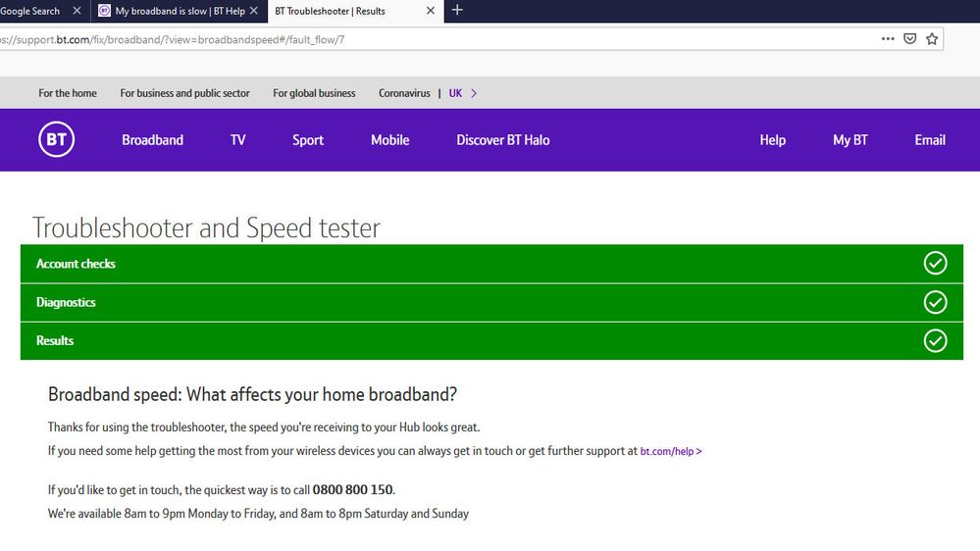
Task: Switch to My broadband is slow tab
Action: coord(177,11)
